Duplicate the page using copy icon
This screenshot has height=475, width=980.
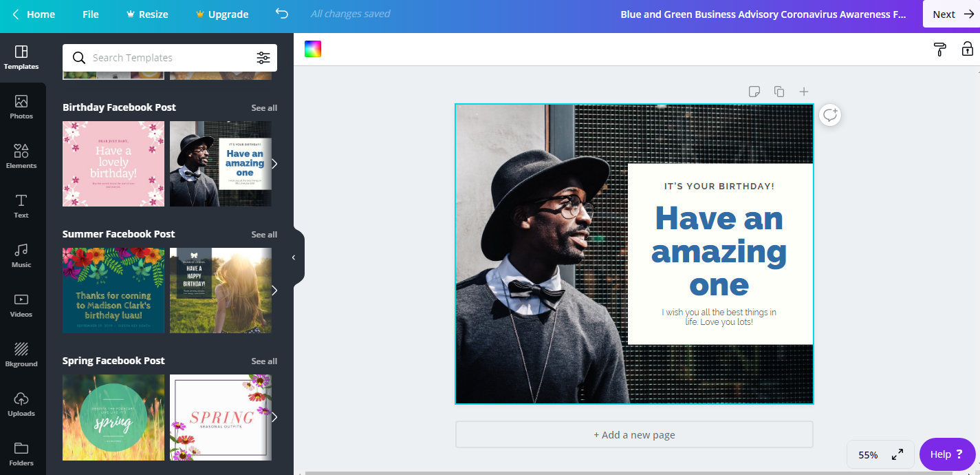779,92
